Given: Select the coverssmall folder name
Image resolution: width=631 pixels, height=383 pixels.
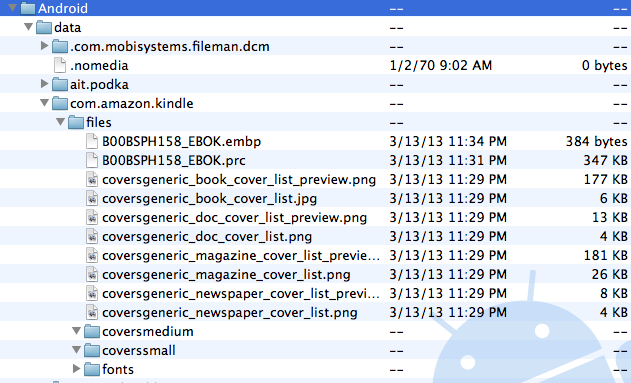Looking at the screenshot, I should (139, 350).
